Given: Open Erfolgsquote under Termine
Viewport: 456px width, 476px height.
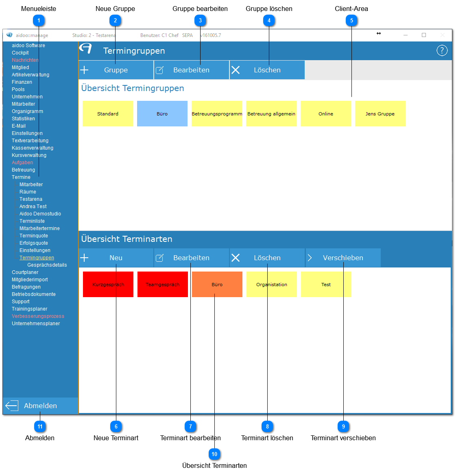Looking at the screenshot, I should pos(34,243).
